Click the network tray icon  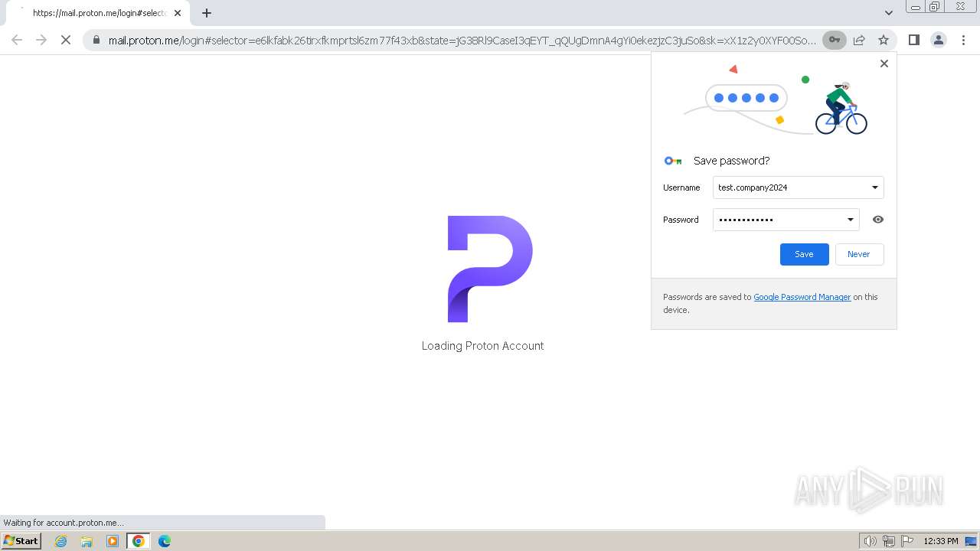coord(889,541)
